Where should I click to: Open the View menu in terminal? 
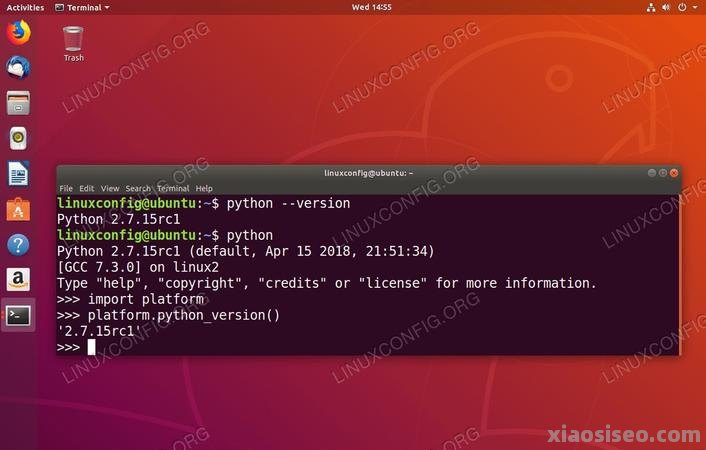point(110,188)
